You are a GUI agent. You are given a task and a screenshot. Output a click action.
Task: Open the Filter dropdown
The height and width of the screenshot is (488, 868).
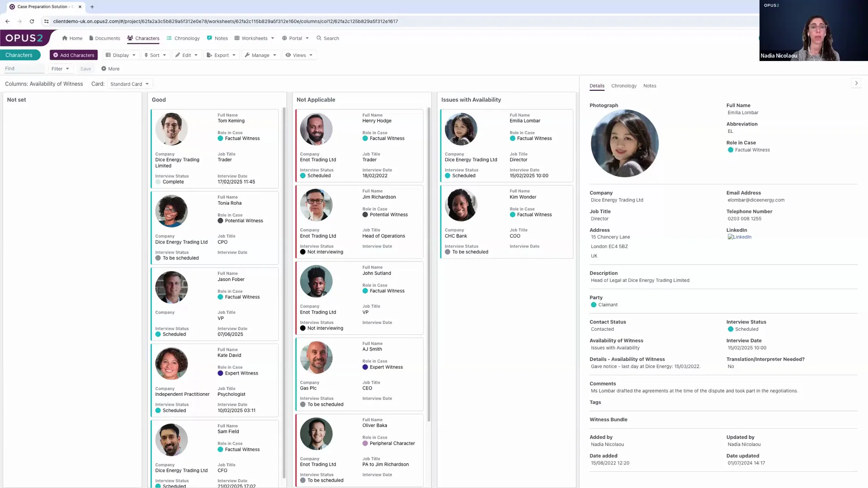60,69
